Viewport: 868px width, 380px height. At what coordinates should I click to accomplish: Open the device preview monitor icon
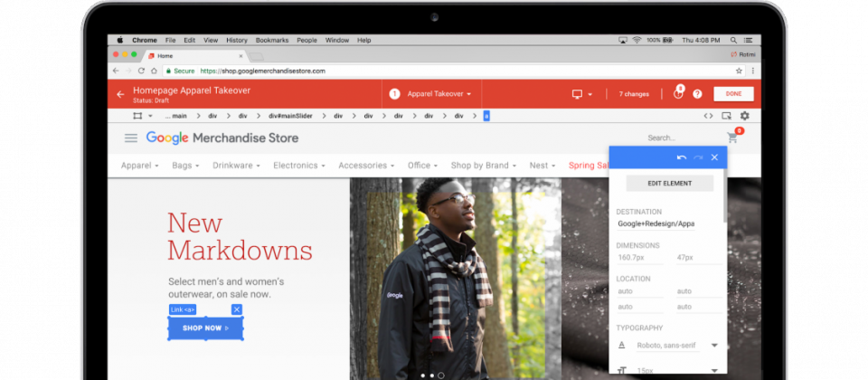click(578, 94)
